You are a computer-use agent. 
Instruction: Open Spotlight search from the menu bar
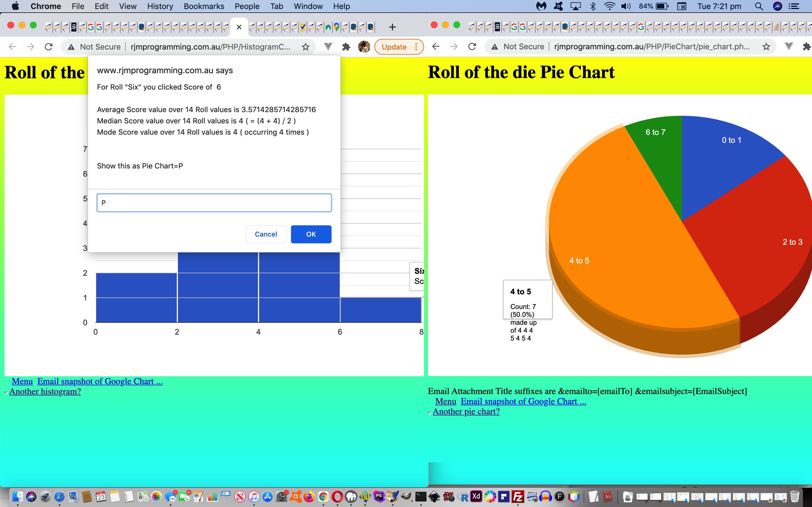759,6
